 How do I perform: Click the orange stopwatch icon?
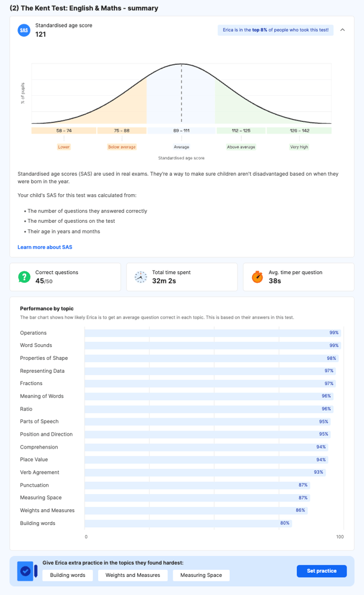click(x=257, y=277)
